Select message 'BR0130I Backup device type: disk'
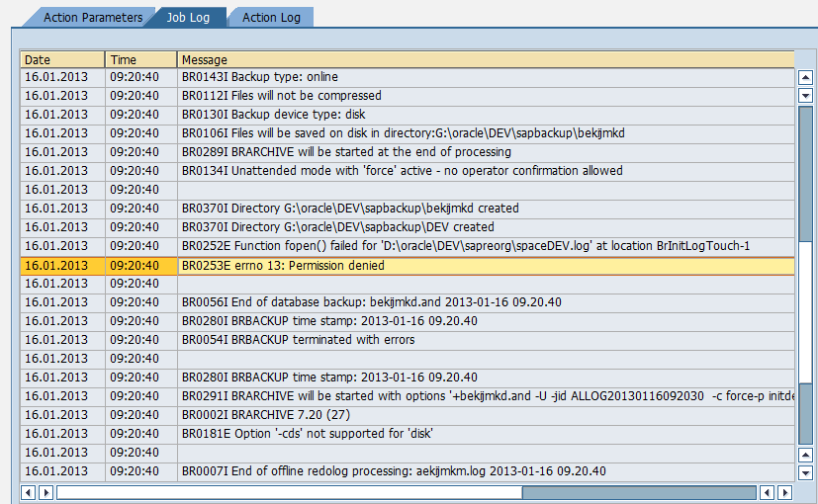The image size is (818, 504). (486, 115)
